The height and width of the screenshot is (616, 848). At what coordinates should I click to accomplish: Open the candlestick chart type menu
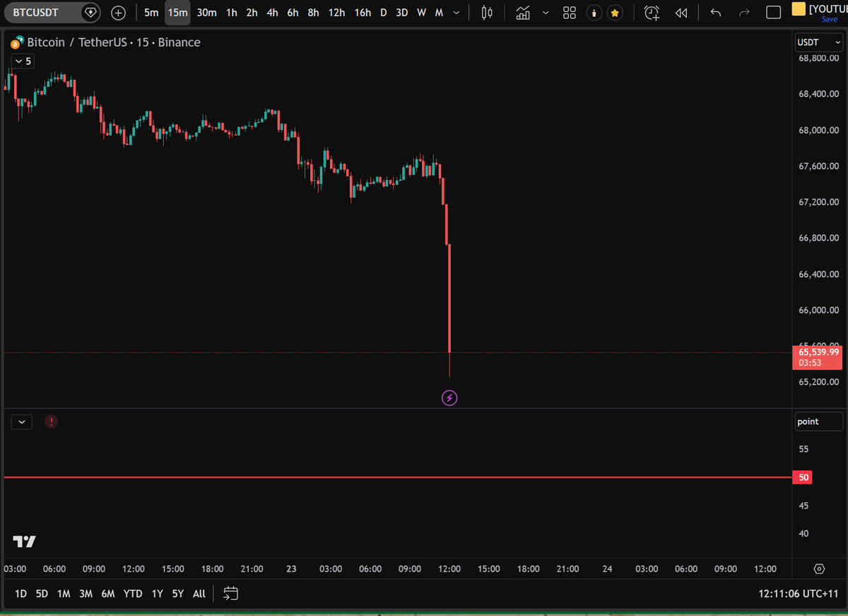[486, 13]
